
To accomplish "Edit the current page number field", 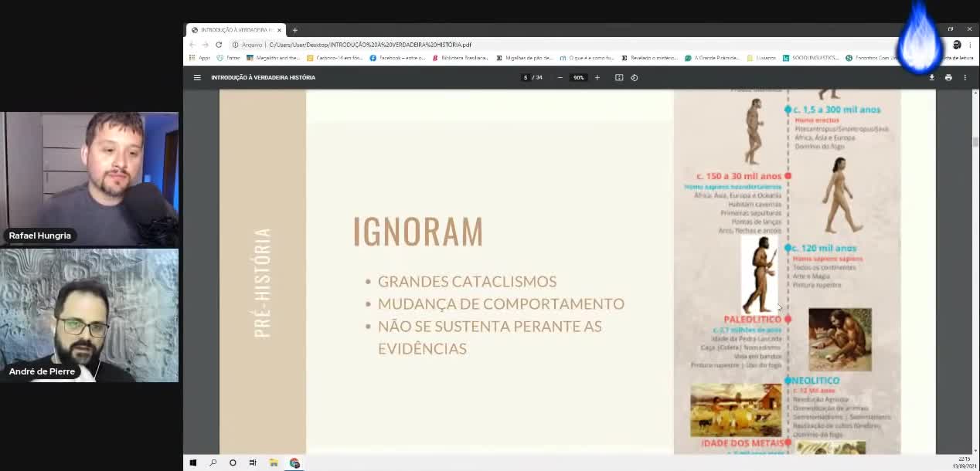I will coord(526,77).
